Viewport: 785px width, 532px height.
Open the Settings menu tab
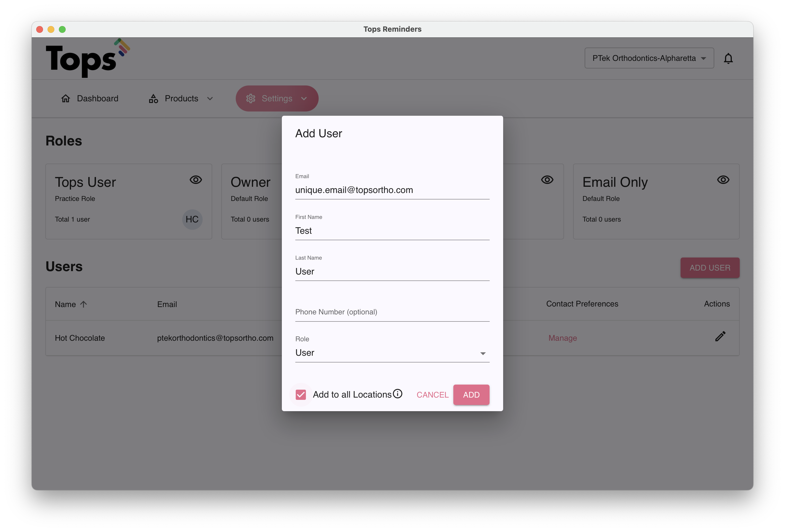pyautogui.click(x=277, y=98)
